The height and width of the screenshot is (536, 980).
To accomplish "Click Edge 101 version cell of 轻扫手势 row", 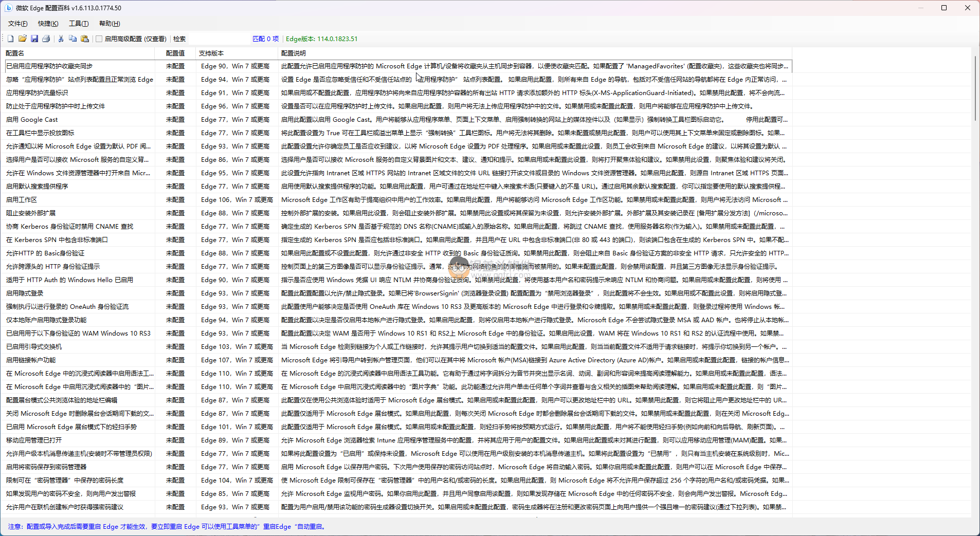I will (x=237, y=427).
